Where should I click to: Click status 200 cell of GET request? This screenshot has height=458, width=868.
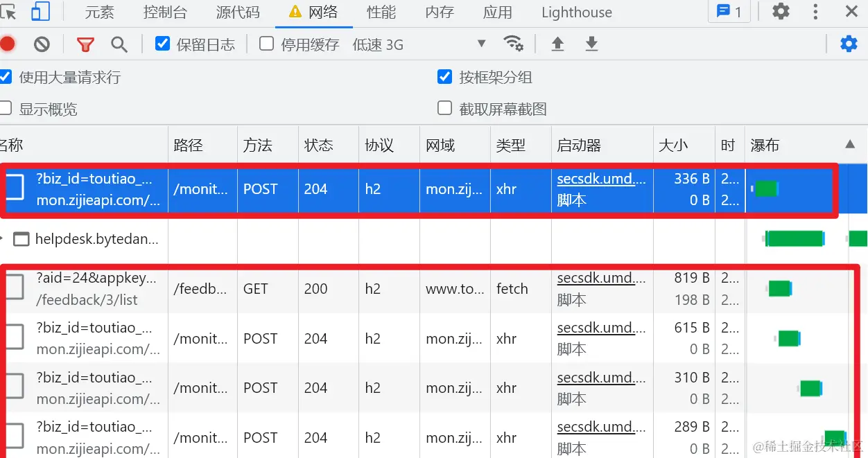click(328, 288)
